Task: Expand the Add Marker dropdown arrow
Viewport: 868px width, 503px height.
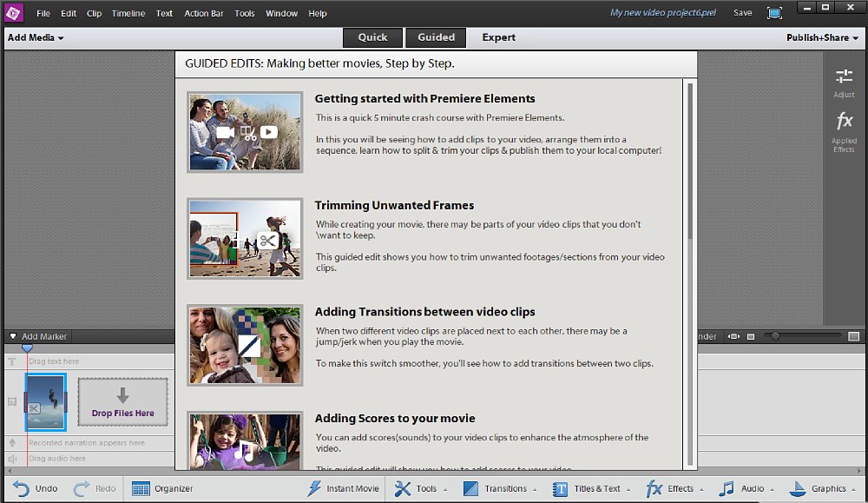Action: point(13,336)
